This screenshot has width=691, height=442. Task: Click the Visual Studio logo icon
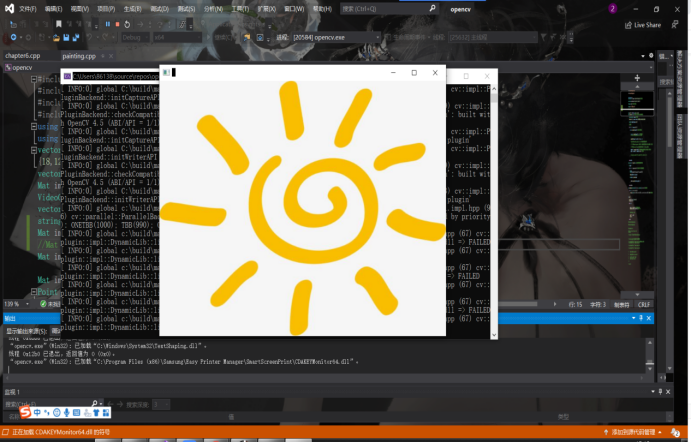pos(9,8)
